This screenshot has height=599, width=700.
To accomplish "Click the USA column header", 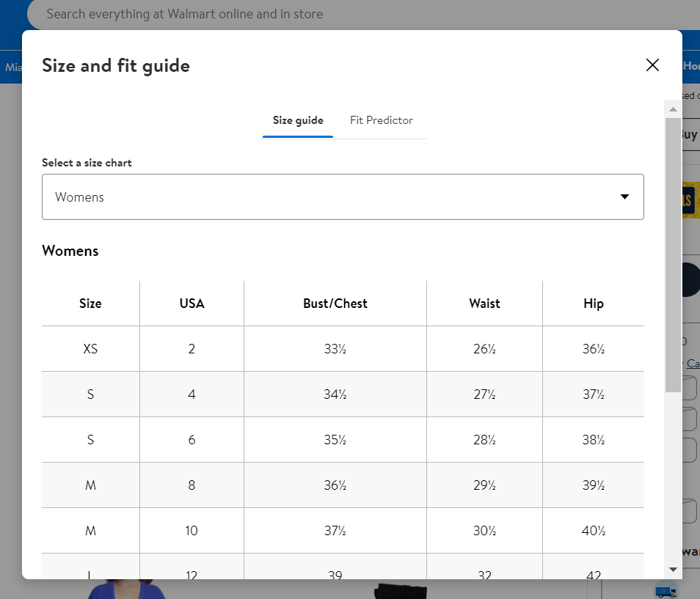I will 192,304.
